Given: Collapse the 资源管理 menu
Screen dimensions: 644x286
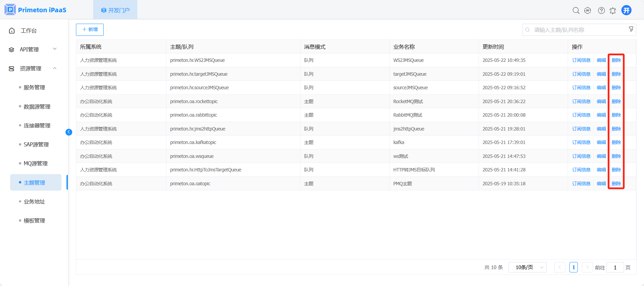Looking at the screenshot, I should click(x=33, y=68).
